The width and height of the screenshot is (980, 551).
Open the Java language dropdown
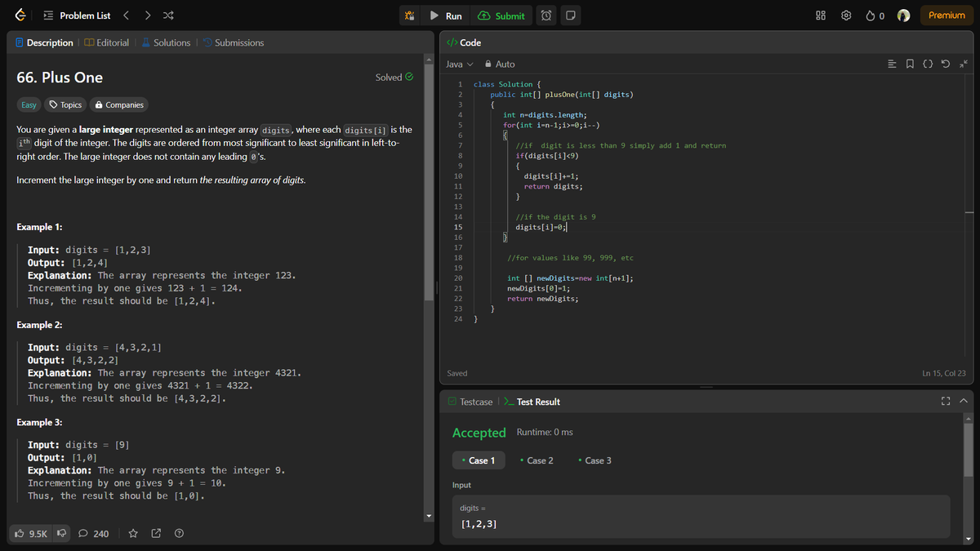click(460, 64)
